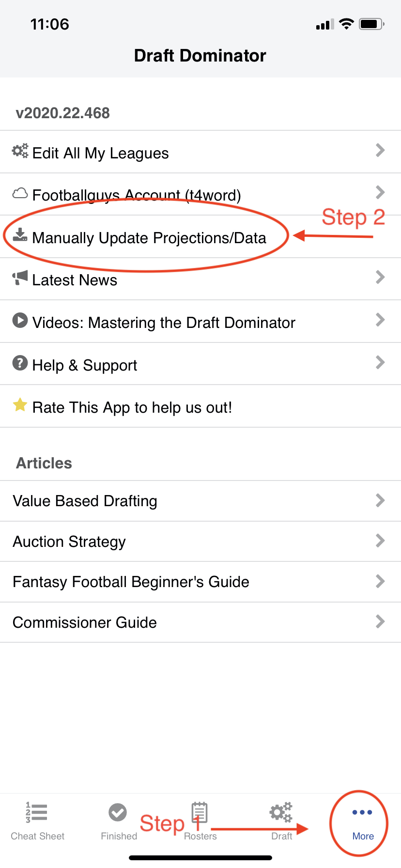Tap the megaphone icon beside Latest News
Viewport: 401px width, 868px height.
click(x=20, y=278)
